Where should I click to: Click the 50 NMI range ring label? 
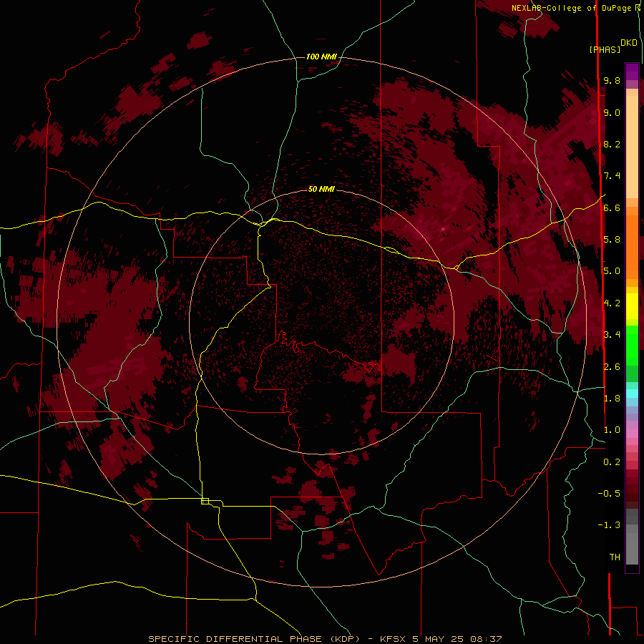[321, 189]
